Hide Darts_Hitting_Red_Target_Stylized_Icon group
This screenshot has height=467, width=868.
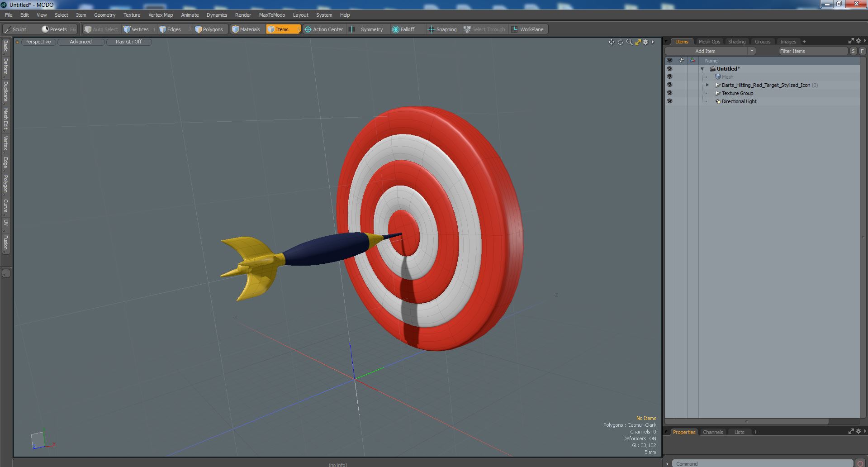pos(669,85)
